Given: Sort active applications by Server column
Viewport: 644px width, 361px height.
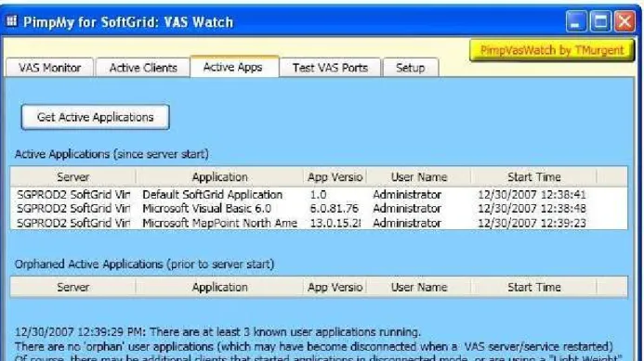Looking at the screenshot, I should coord(73,177).
